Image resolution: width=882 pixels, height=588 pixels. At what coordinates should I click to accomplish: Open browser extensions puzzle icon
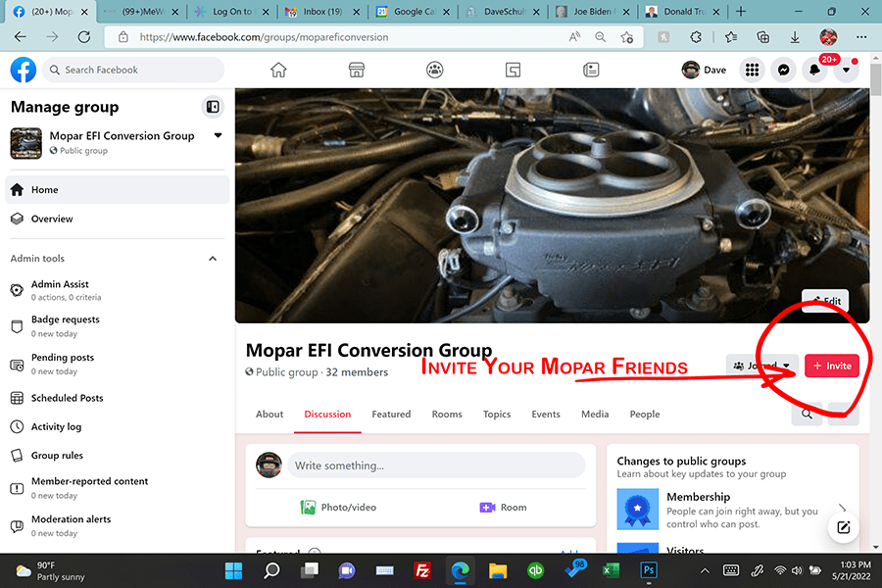click(x=696, y=37)
